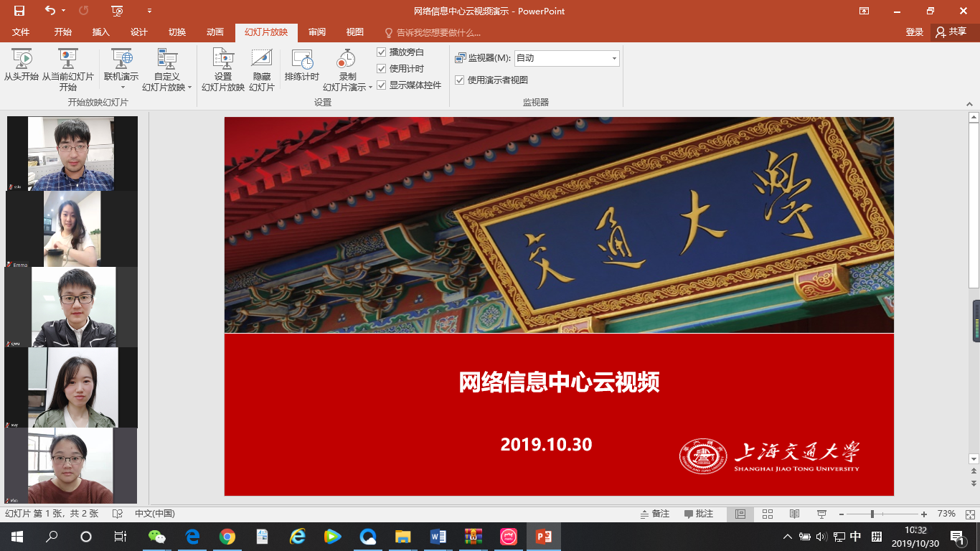Open WeChat from taskbar

pos(156,537)
